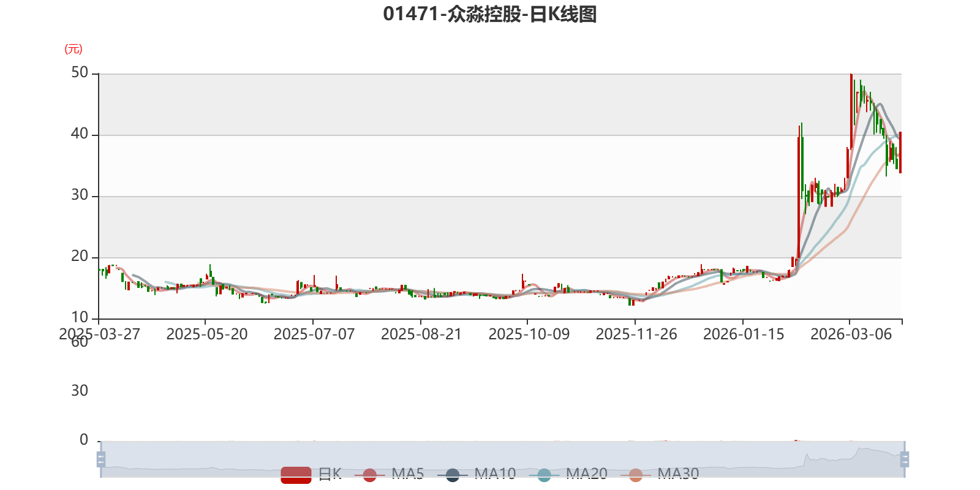
Task: Click the MA10 dark circle legend icon
Action: click(x=453, y=475)
